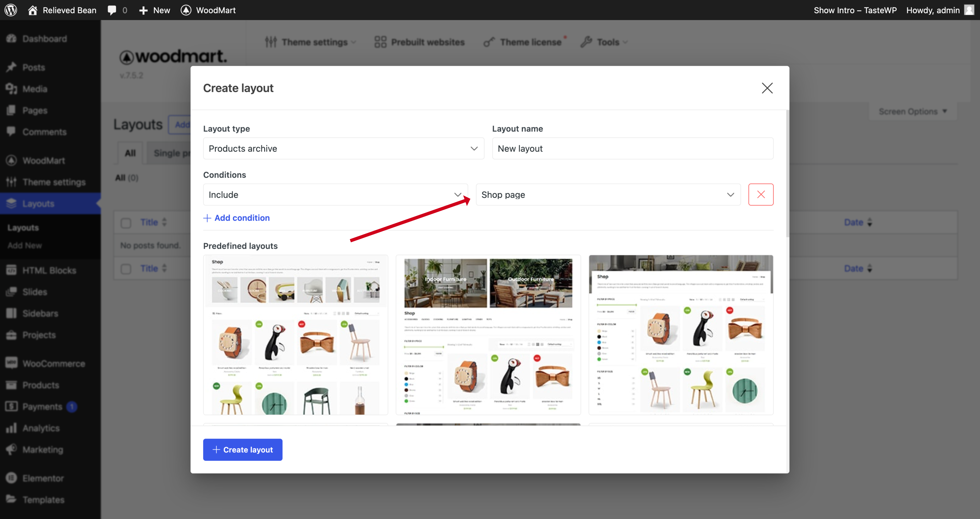
Task: Open Sidebars icon in sidebar
Action: coord(11,313)
